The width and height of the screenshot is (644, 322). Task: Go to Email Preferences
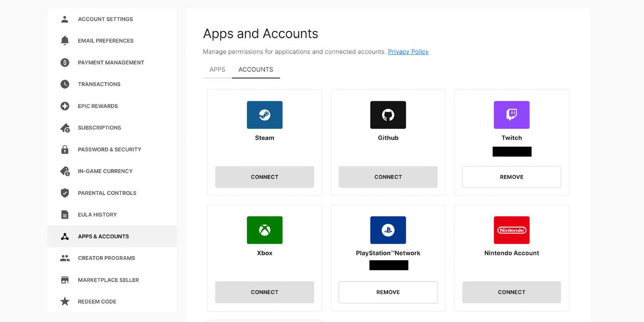point(112,41)
